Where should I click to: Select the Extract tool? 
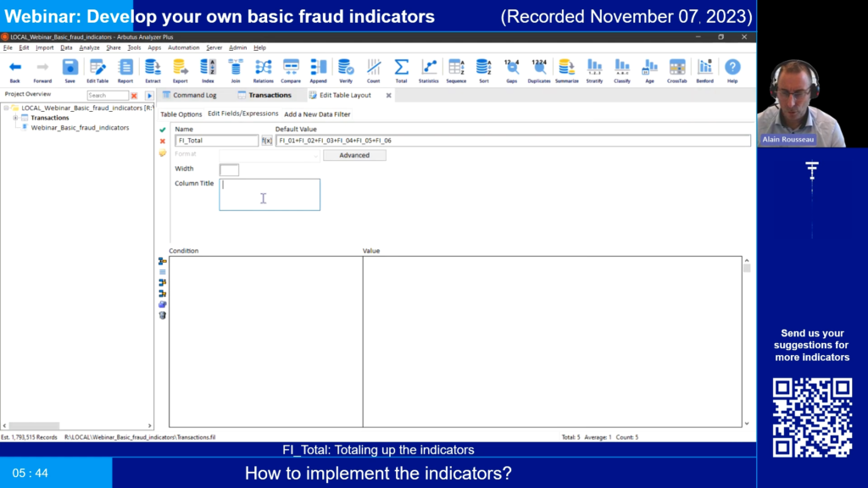coord(153,71)
